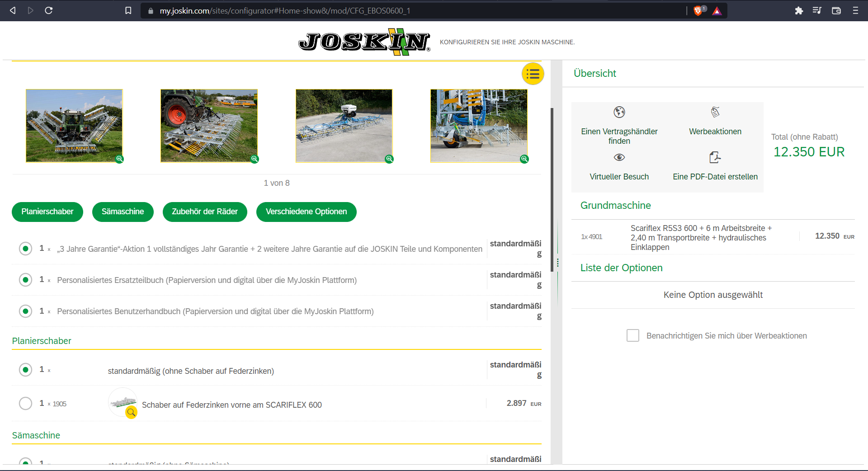
Task: Click 'Schaber auf Federzinken vorne am SCARIFLEX 600'
Action: (x=232, y=405)
